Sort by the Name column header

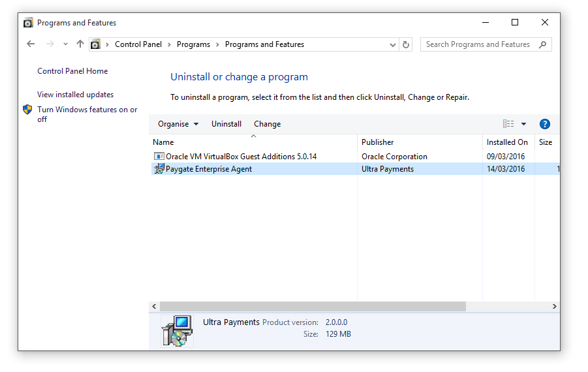pyautogui.click(x=253, y=142)
